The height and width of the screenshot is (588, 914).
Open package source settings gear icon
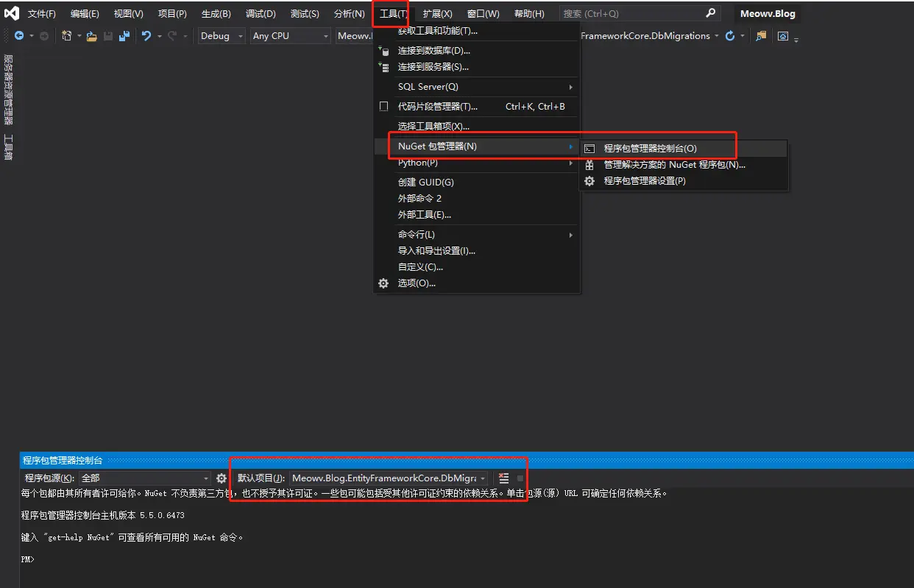(x=221, y=478)
